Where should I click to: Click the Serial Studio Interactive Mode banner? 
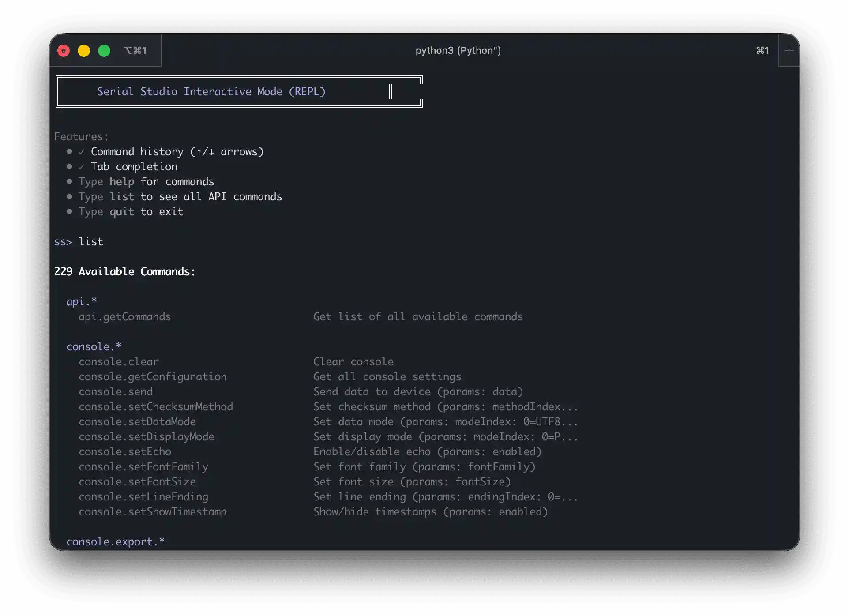click(x=211, y=91)
